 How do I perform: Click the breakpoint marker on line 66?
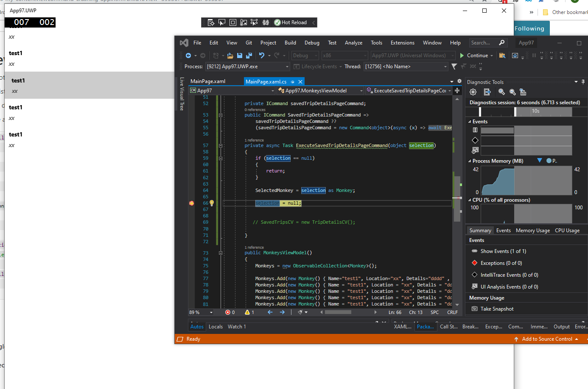[192, 203]
